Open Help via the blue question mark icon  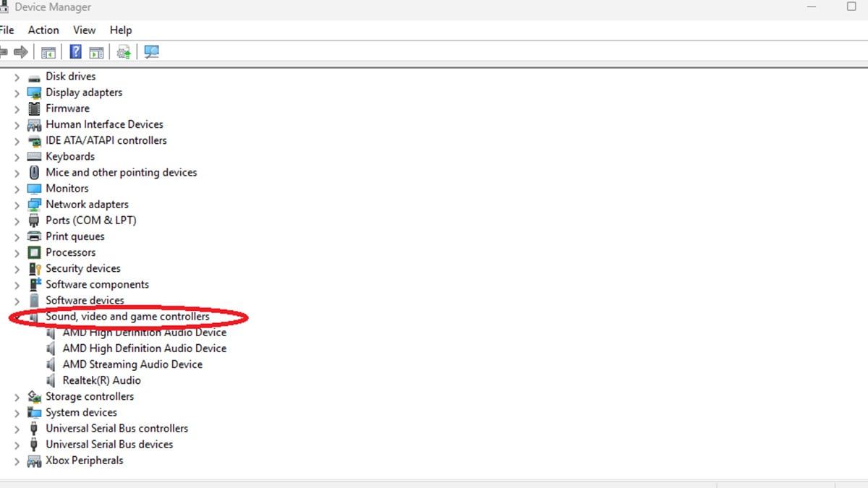click(75, 52)
